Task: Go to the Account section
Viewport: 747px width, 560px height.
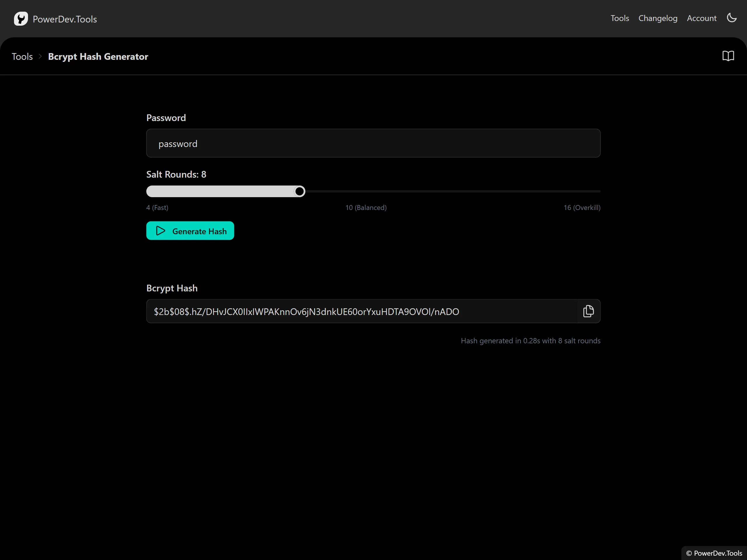Action: 701,18
